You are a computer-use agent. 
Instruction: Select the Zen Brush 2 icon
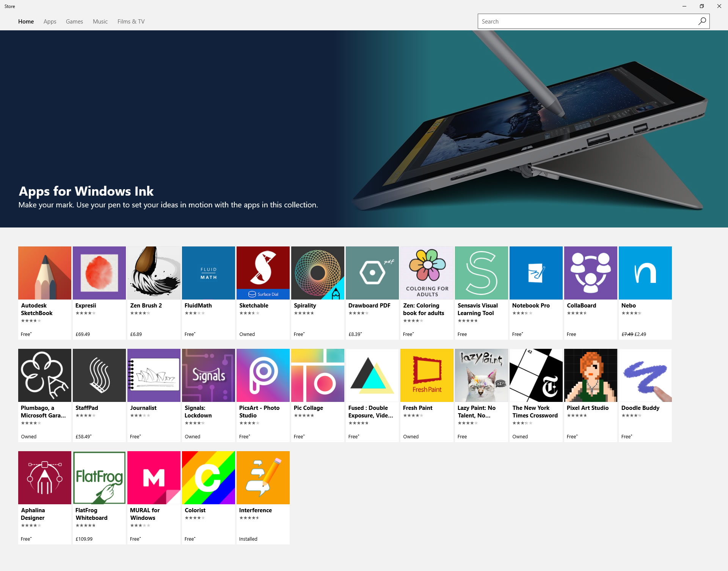point(154,273)
